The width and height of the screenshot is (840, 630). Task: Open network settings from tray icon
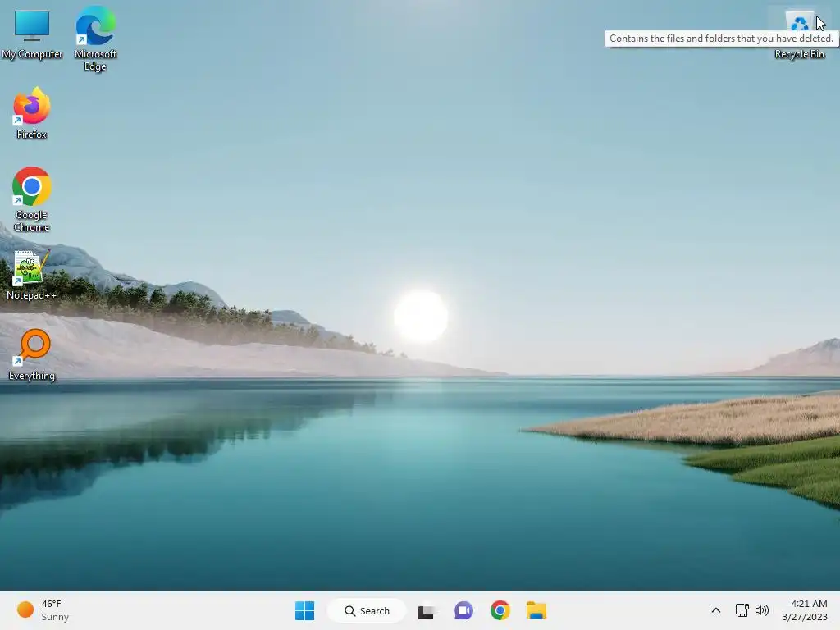pyautogui.click(x=742, y=610)
